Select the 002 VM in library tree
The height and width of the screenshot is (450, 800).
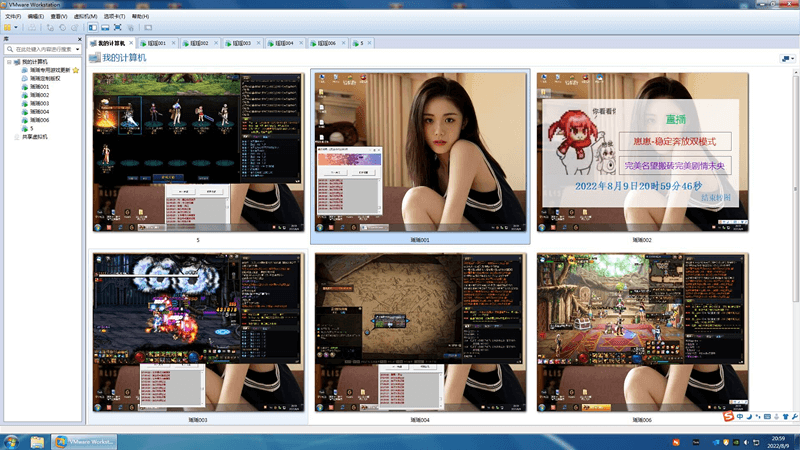pyautogui.click(x=39, y=95)
